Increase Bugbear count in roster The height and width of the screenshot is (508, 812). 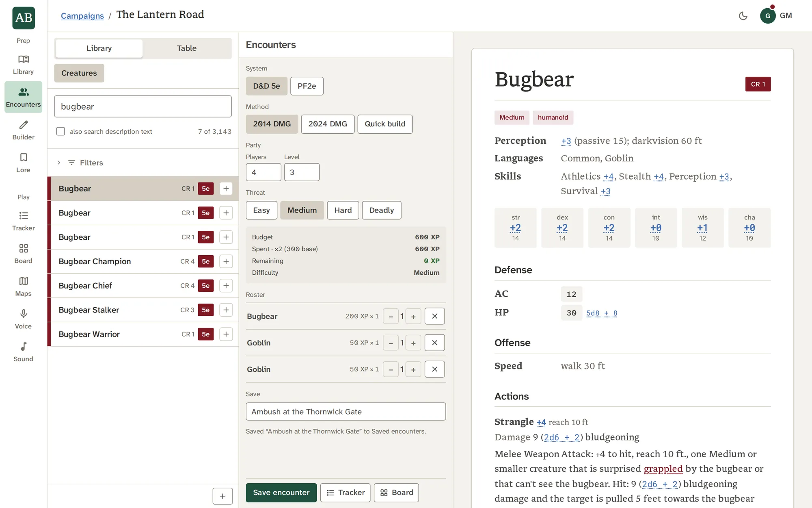(413, 316)
